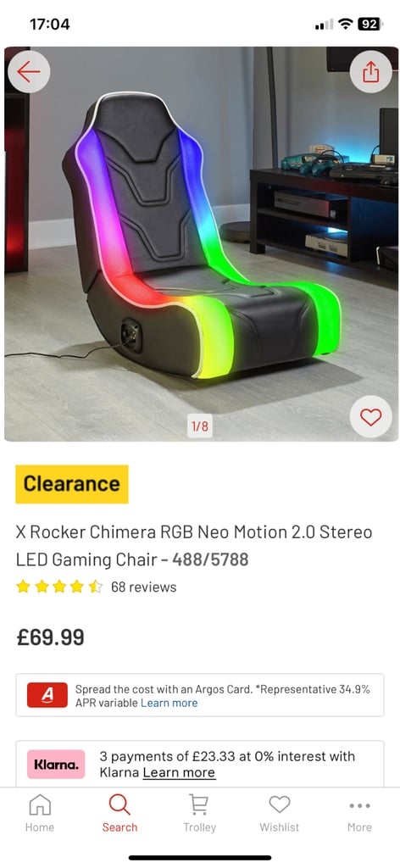Tap the 1/8 image counter
Screen dimensions: 400x868
[x=200, y=426]
